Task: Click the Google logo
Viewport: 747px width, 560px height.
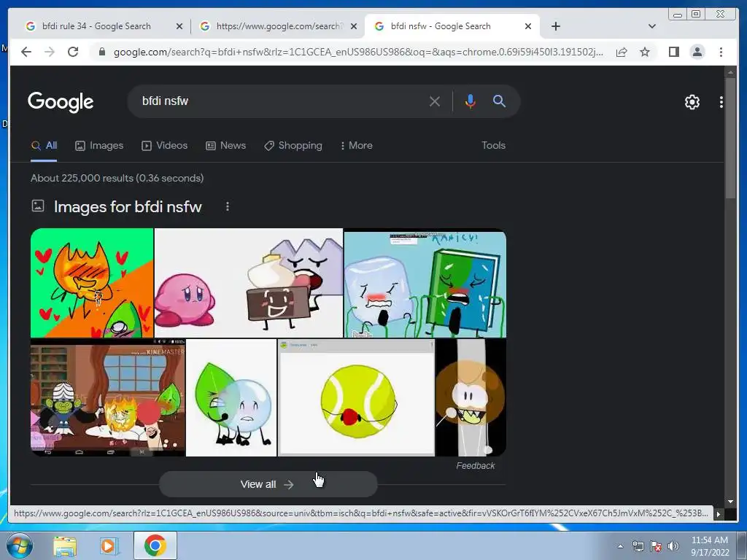Action: click(61, 102)
